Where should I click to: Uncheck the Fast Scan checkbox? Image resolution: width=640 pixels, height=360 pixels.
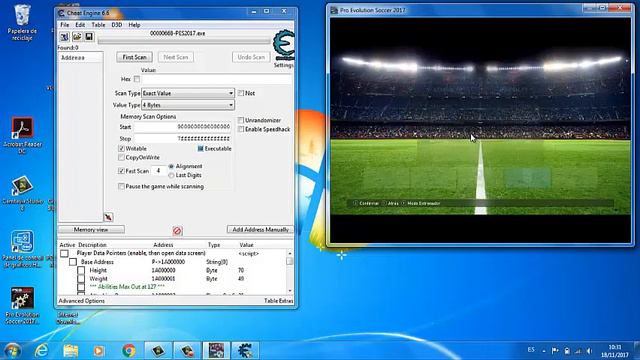coord(121,171)
